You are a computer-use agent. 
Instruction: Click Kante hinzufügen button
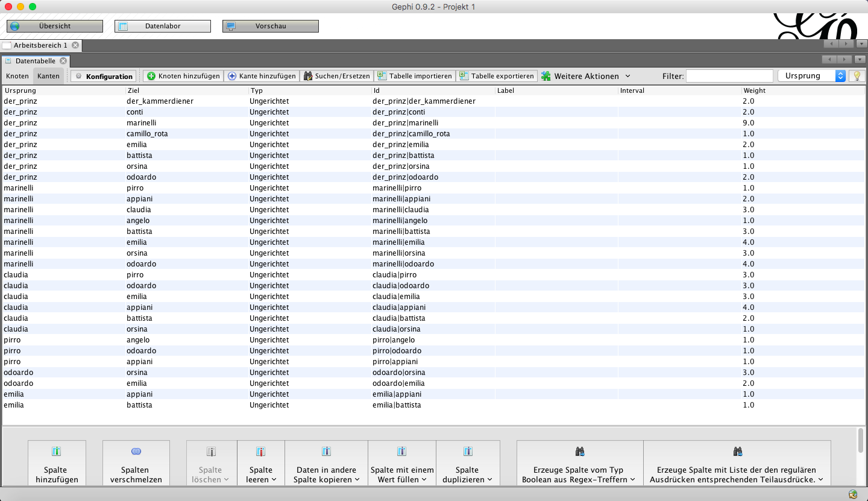click(x=262, y=76)
